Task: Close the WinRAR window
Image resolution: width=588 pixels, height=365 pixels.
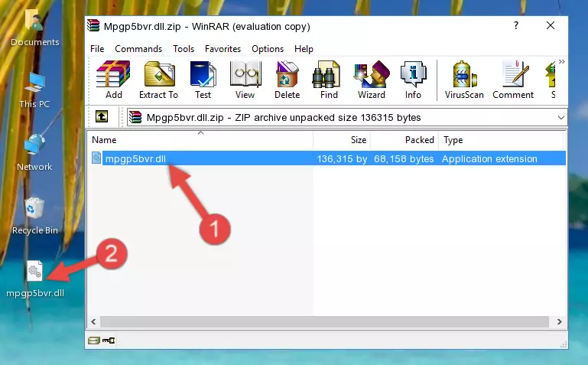Action: coord(550,25)
